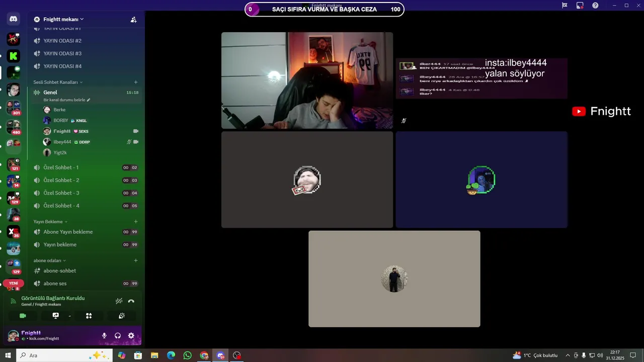Open Fnightt mekanı server dropdown menu
This screenshot has height=362, width=644.
(x=59, y=19)
